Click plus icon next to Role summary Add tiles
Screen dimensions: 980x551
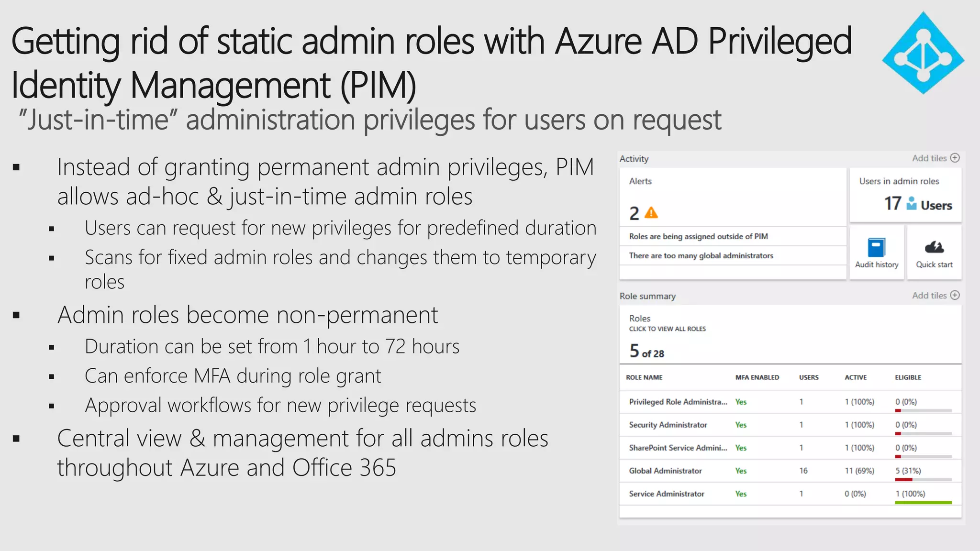tap(955, 295)
